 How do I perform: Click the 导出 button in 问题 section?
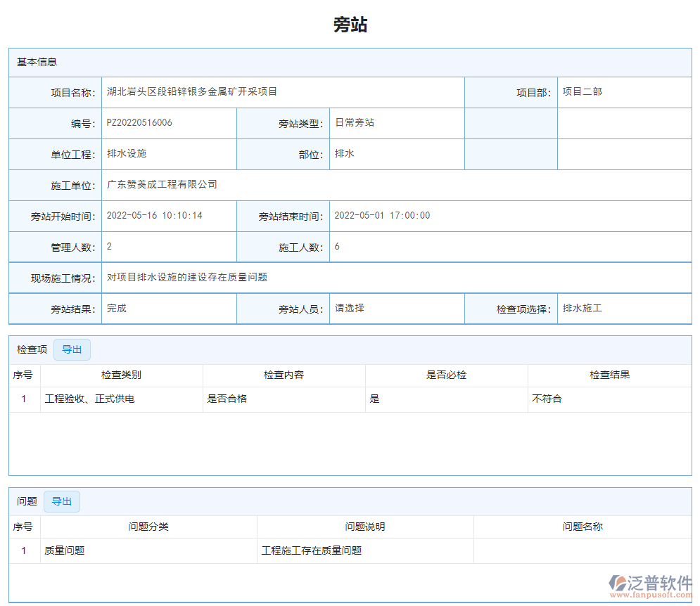point(62,501)
